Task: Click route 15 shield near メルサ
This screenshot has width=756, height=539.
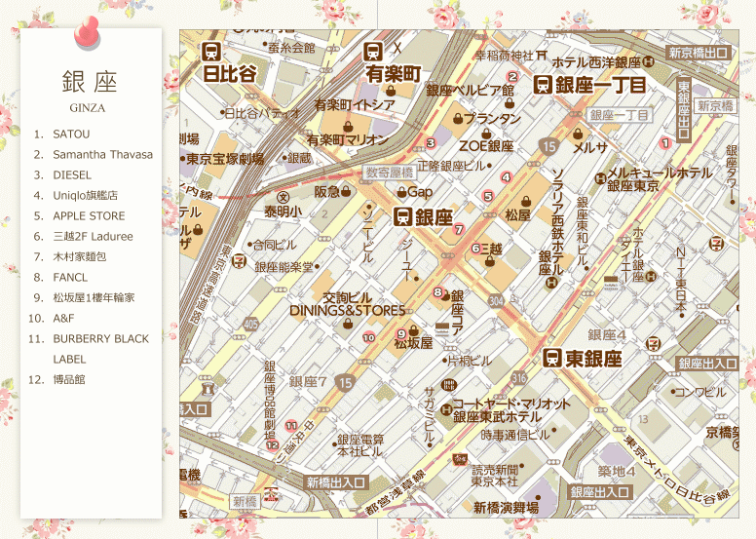Action: click(549, 147)
